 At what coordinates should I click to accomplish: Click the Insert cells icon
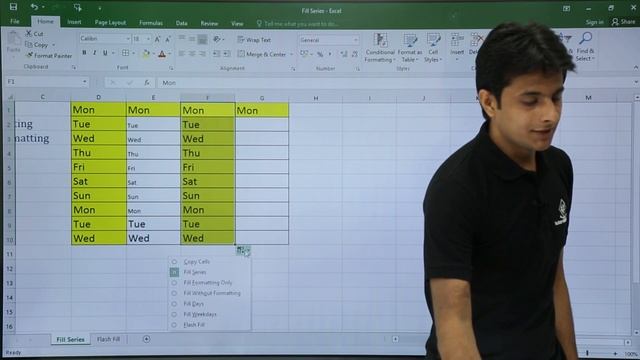click(x=457, y=41)
